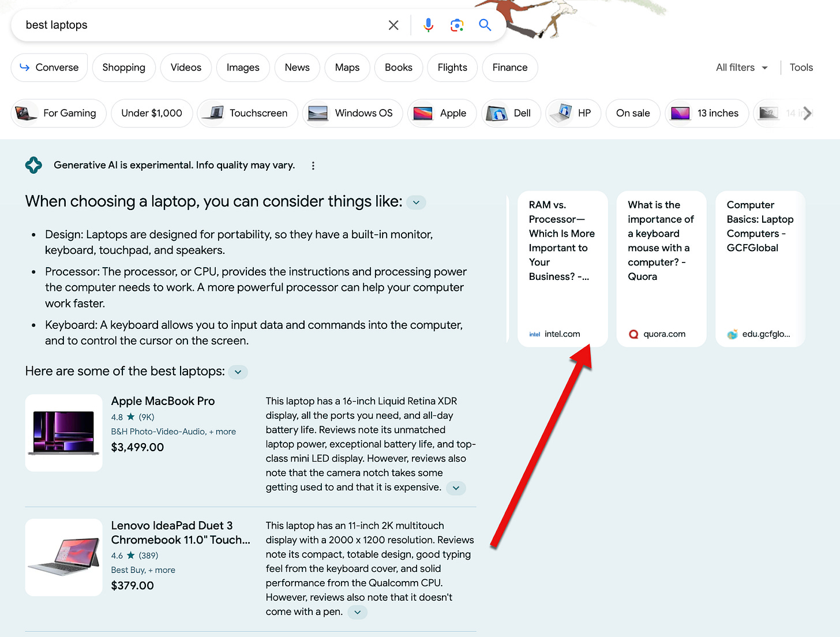
Task: Open Google Lens image search icon
Action: tap(457, 25)
